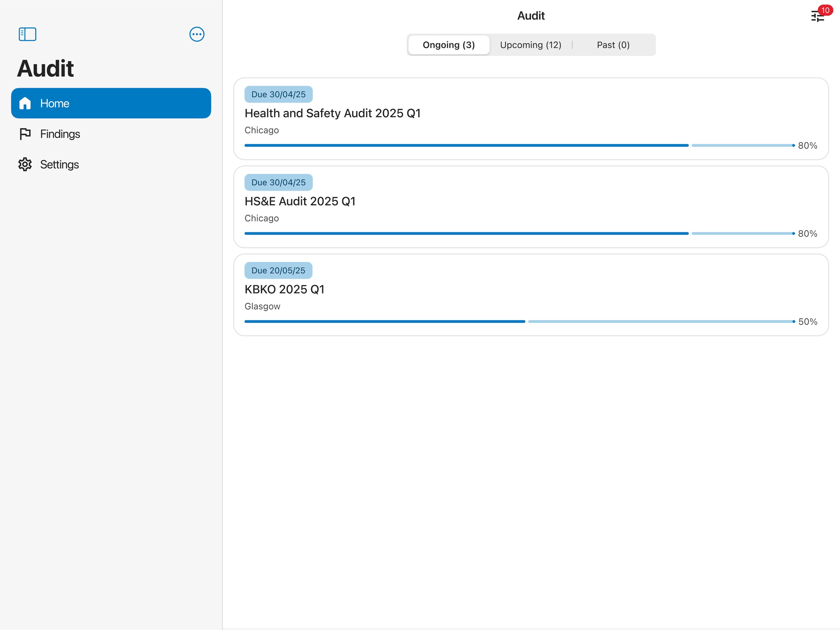
Task: Click the 50% label on KBKO
Action: [808, 322]
